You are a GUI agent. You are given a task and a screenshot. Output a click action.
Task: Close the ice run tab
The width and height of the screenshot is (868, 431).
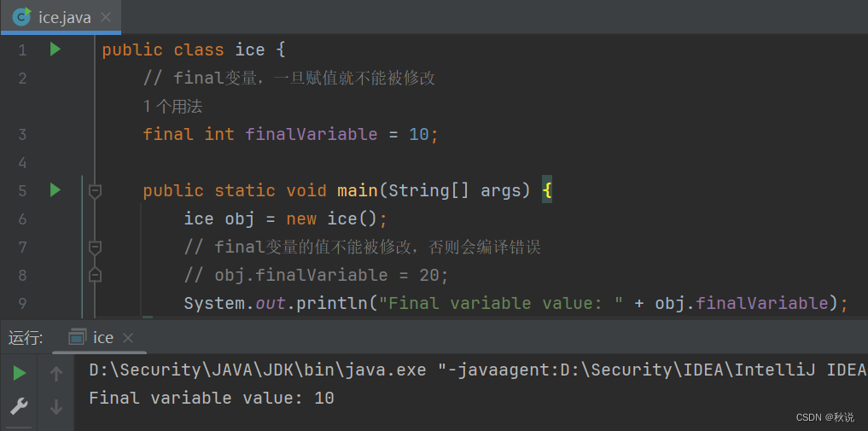[128, 337]
